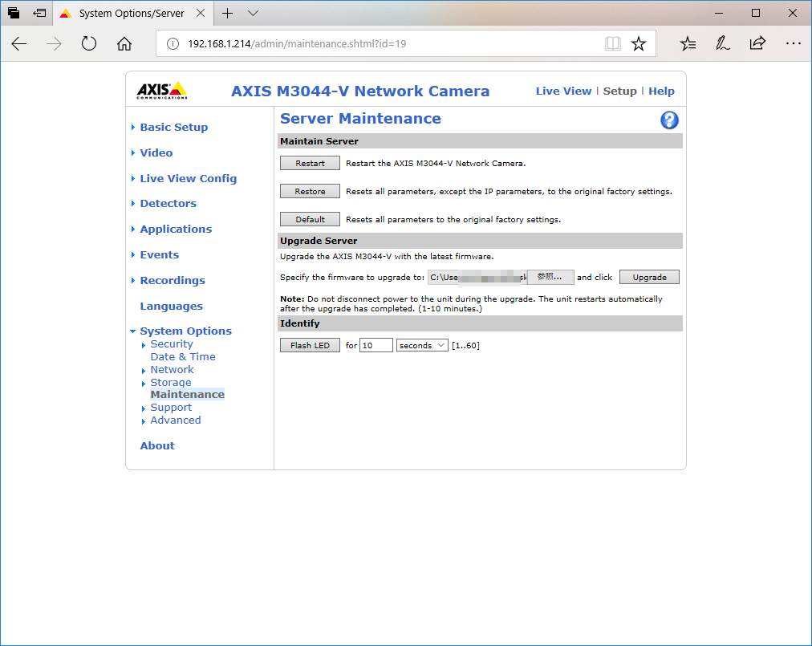Go to the browser Home icon
This screenshot has width=812, height=646.
point(124,43)
